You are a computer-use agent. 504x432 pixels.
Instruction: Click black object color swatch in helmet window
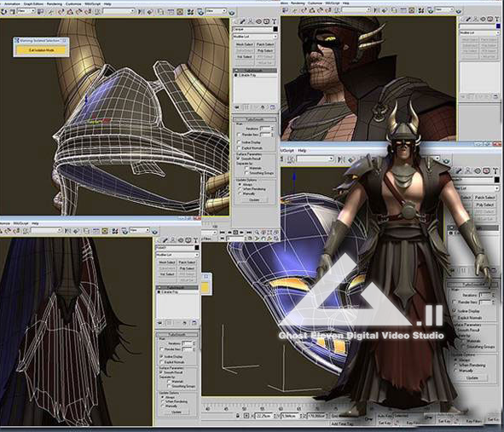tap(275, 29)
